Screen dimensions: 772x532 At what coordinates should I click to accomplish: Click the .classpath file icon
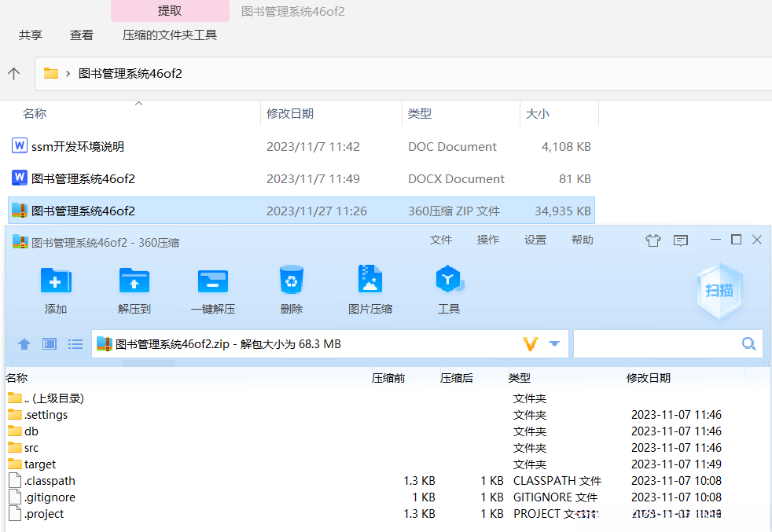click(15, 480)
